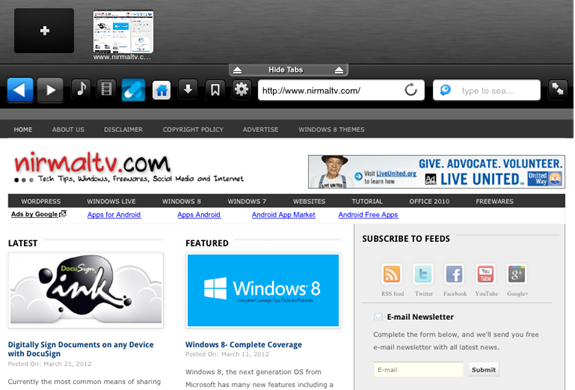Go forward with the right arrow button
Viewport: 575px width, 390px height.
[50, 90]
